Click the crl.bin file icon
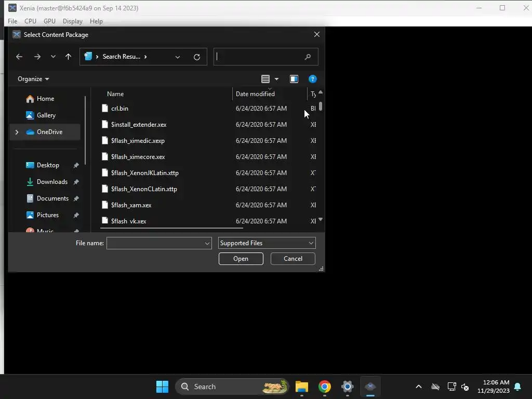 click(x=105, y=108)
